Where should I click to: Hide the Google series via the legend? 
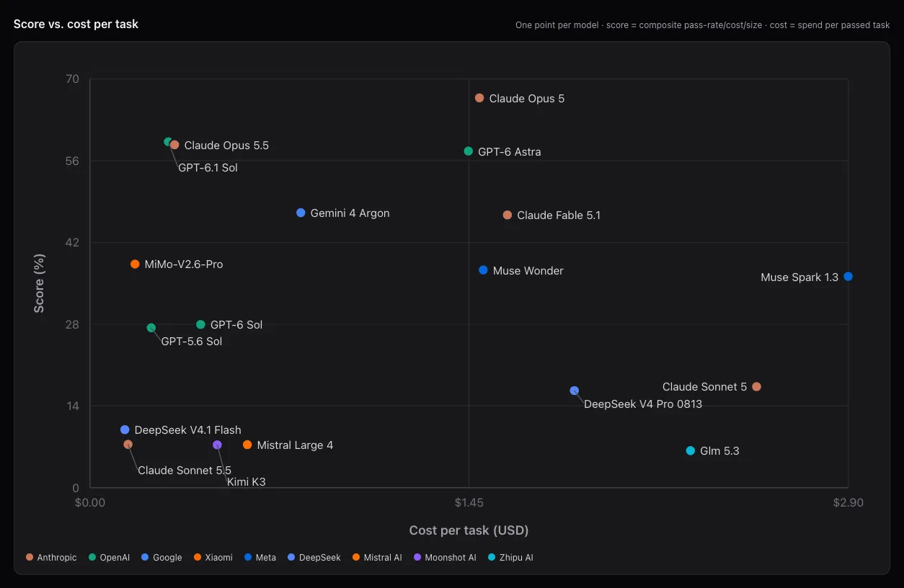pyautogui.click(x=161, y=558)
